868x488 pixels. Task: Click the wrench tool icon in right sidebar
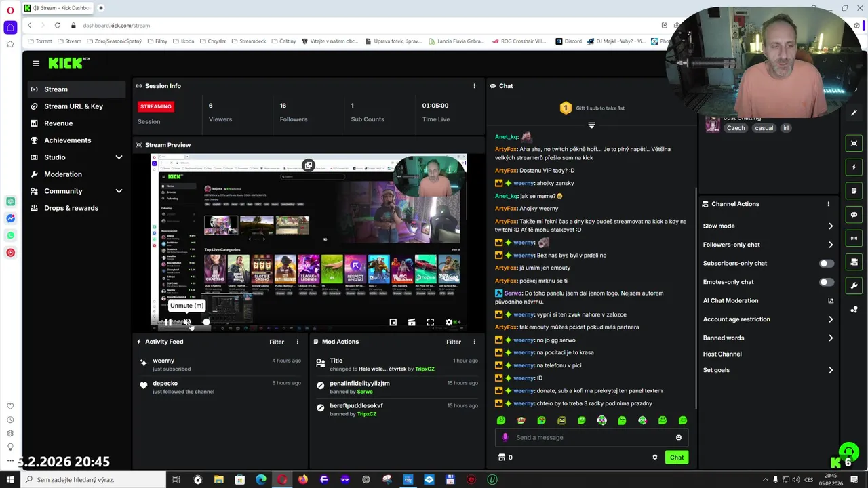pyautogui.click(x=854, y=285)
